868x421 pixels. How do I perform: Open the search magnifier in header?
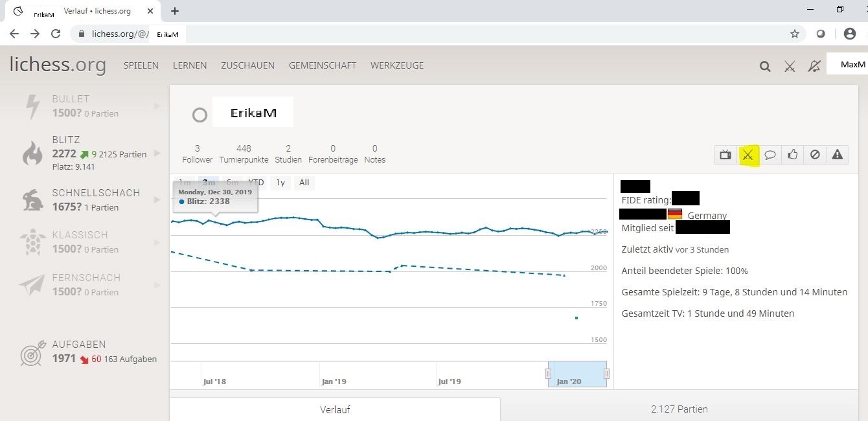point(765,66)
